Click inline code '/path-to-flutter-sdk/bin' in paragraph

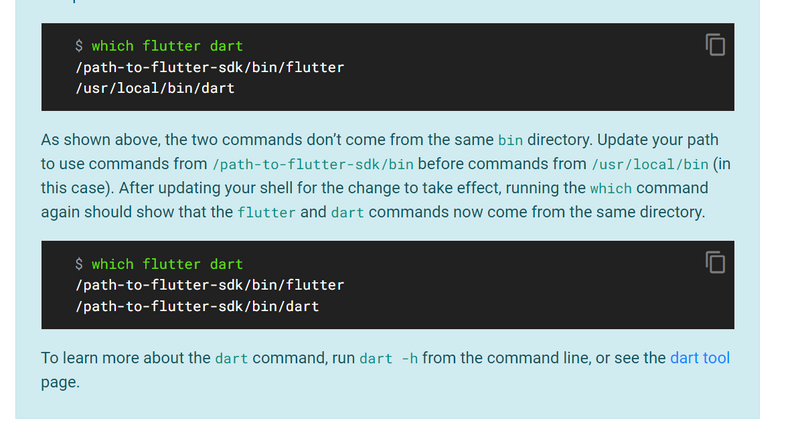tap(313, 164)
